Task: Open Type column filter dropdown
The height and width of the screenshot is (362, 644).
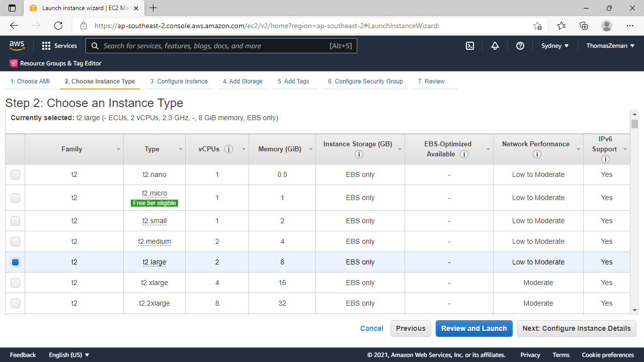Action: (x=180, y=149)
